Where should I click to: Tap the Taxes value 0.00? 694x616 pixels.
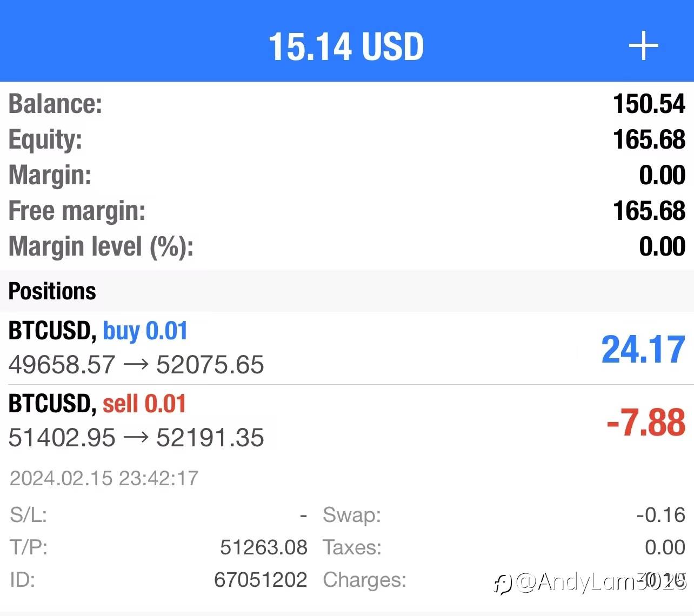pos(665,547)
